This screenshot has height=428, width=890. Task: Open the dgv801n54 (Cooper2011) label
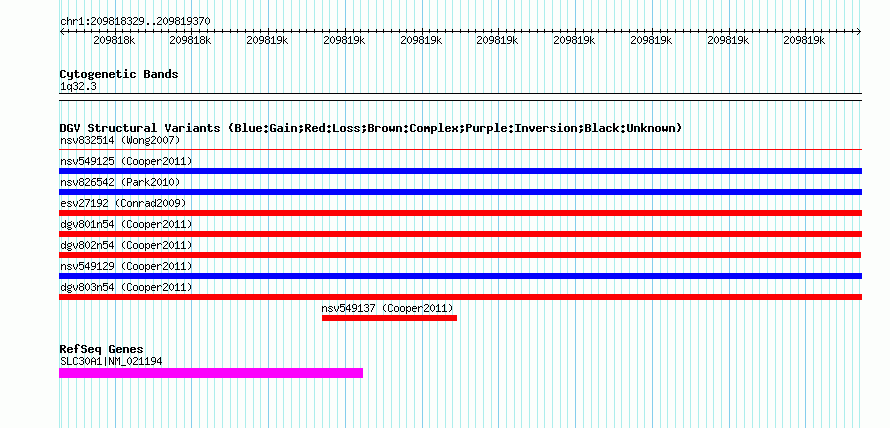(126, 224)
